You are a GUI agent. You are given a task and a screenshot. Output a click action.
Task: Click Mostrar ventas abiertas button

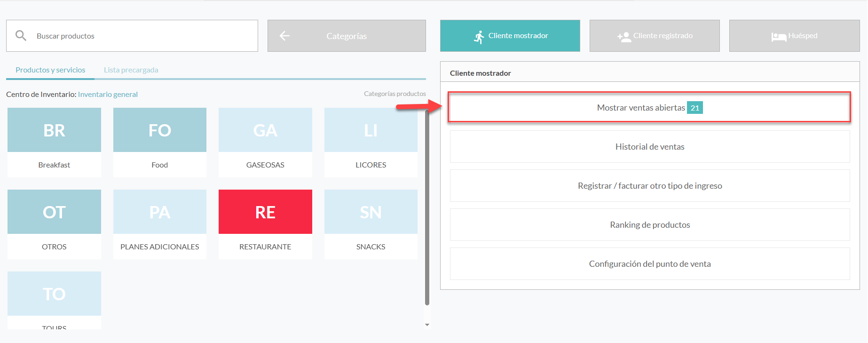click(649, 108)
